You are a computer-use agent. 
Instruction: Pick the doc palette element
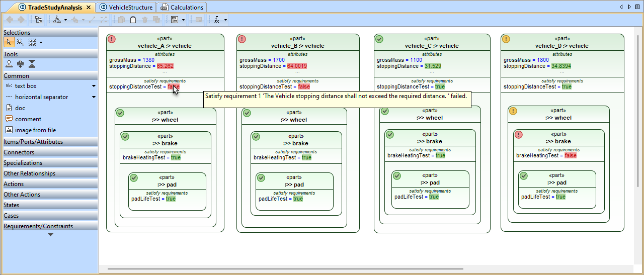pos(20,108)
